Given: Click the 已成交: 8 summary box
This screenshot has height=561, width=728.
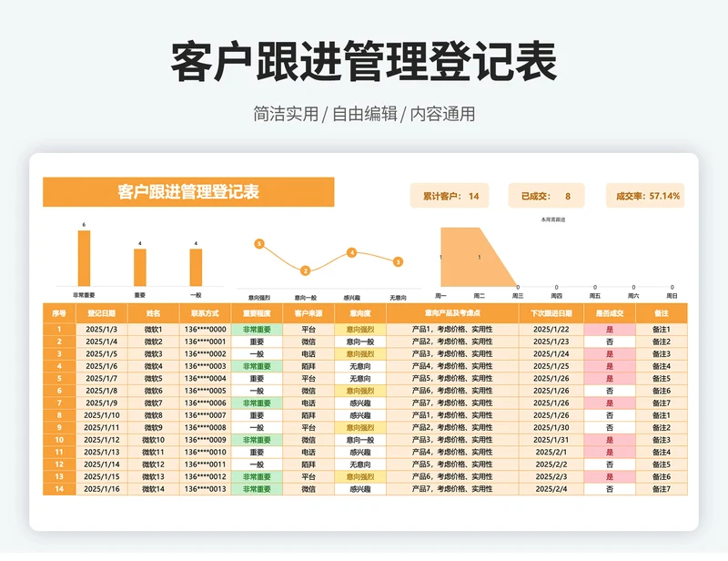Looking at the screenshot, I should 546,196.
